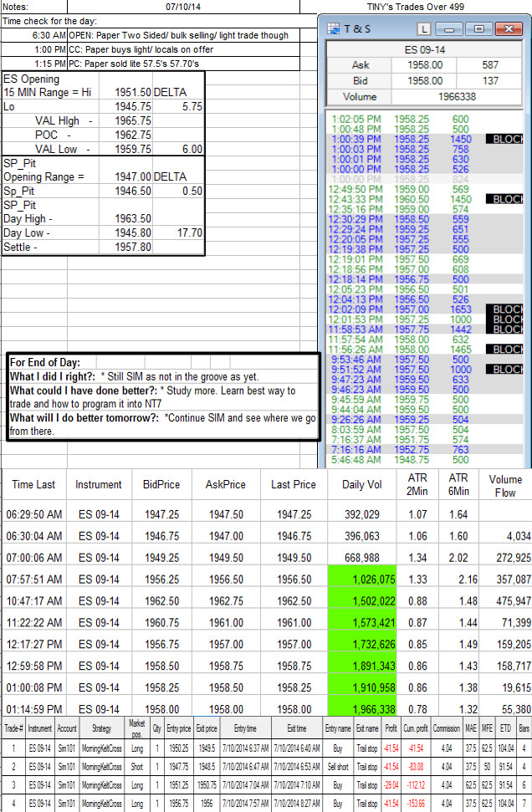
Task: Select the 6:30 AM OPEN note cell
Action: coord(183,35)
